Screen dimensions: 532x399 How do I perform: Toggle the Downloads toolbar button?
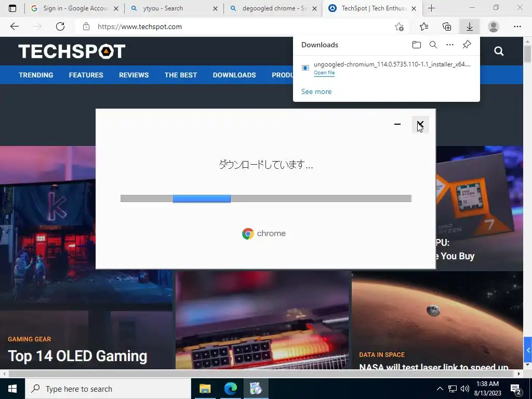click(x=470, y=26)
